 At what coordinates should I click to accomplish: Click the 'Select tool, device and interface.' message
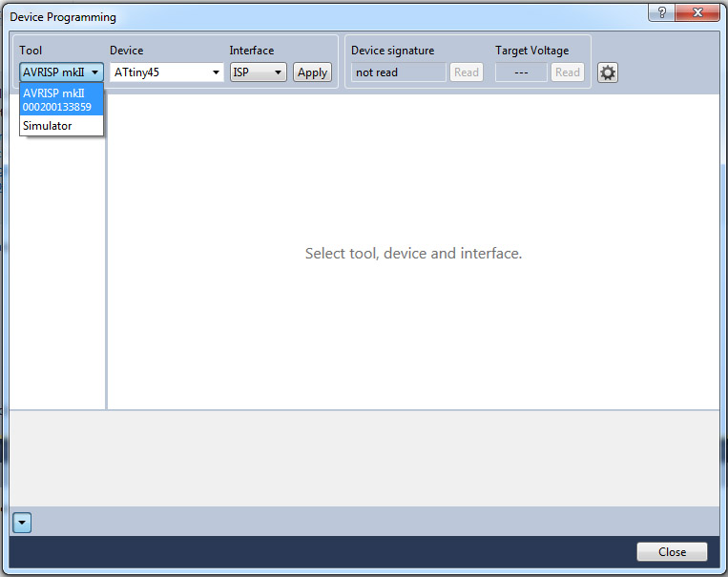tap(413, 254)
